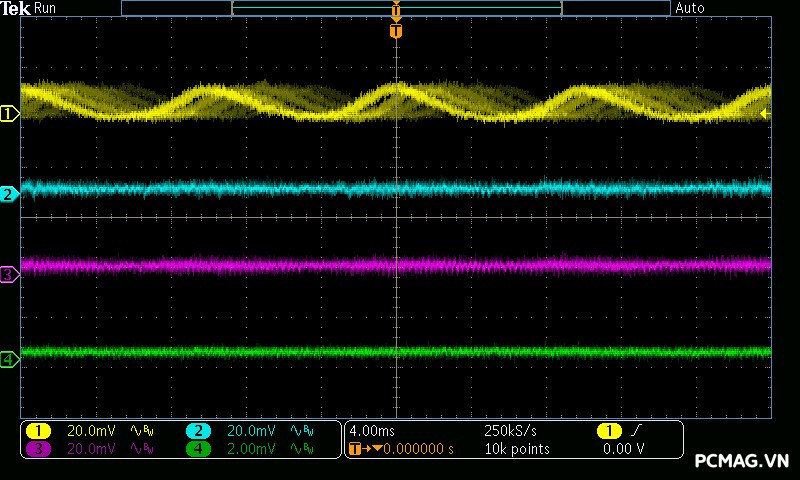Click the 250kS/s sample rate readout
Viewport: 800px width, 480px height.
(510, 431)
